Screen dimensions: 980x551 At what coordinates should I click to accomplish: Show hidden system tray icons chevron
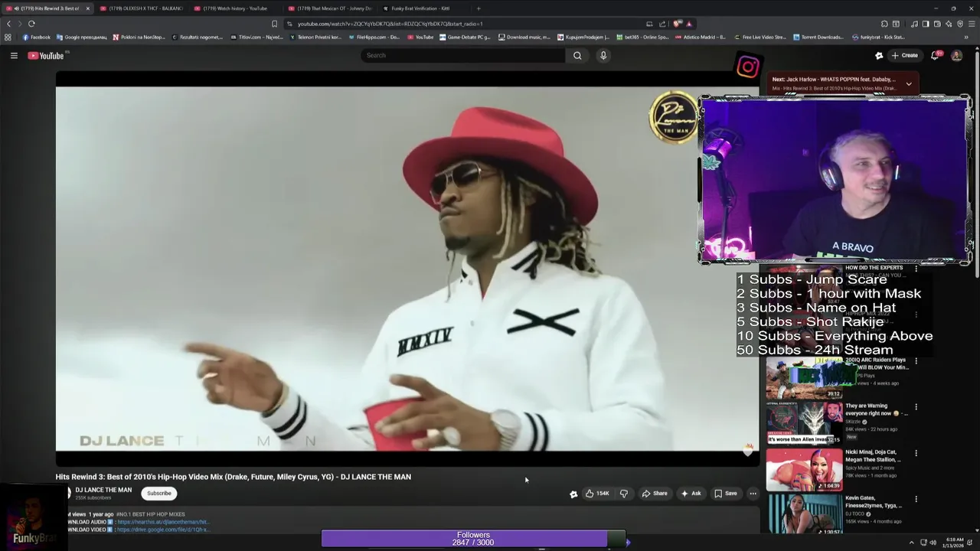911,543
